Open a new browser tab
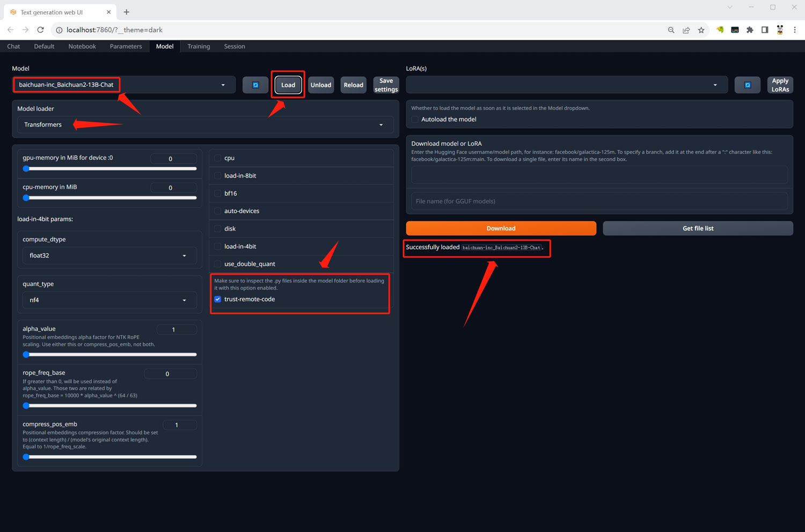 127,12
